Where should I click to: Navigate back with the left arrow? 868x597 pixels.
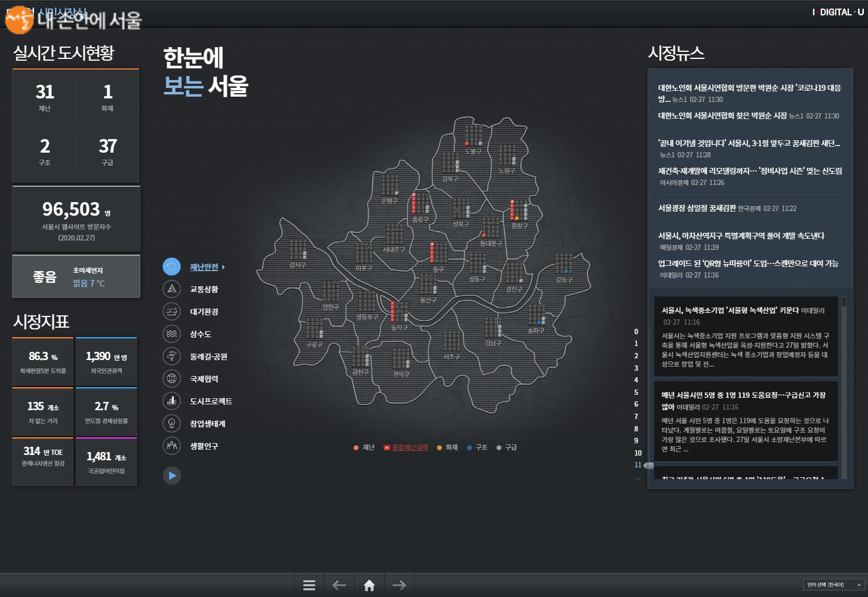coord(339,585)
